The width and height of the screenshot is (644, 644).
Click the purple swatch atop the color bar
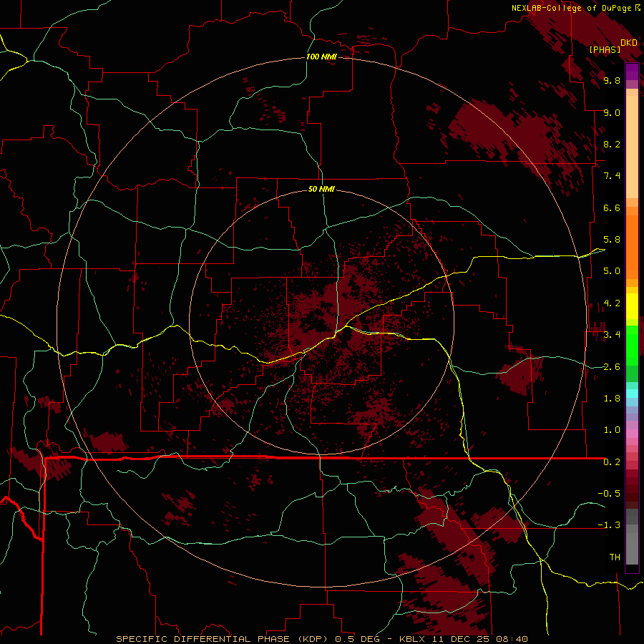pos(632,72)
